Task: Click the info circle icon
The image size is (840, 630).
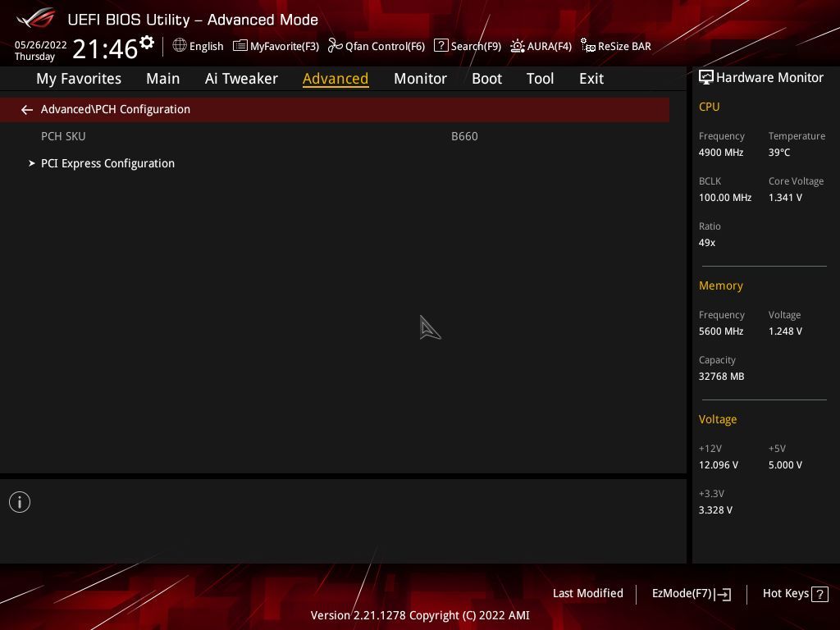Action: pyautogui.click(x=20, y=502)
